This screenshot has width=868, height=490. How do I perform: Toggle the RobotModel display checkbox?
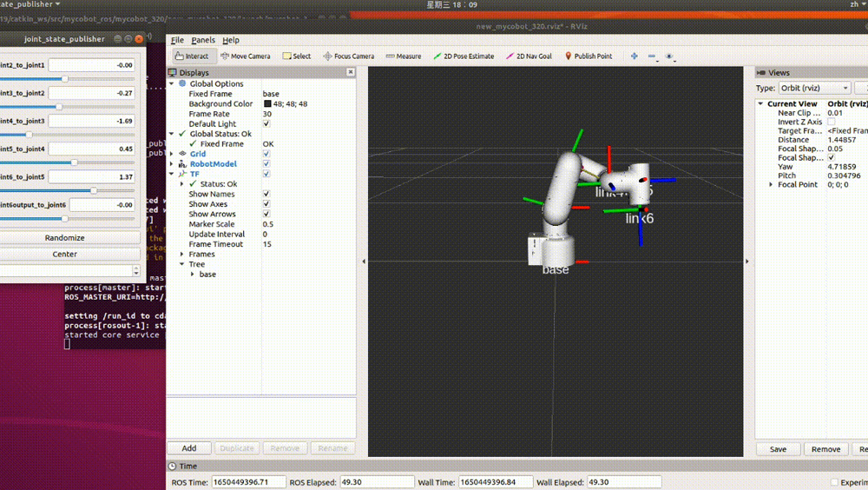click(x=266, y=164)
